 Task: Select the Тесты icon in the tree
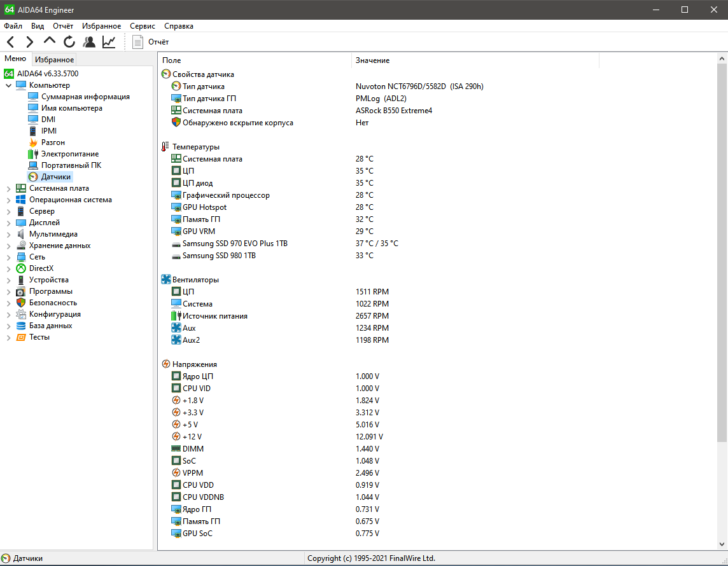click(x=21, y=337)
